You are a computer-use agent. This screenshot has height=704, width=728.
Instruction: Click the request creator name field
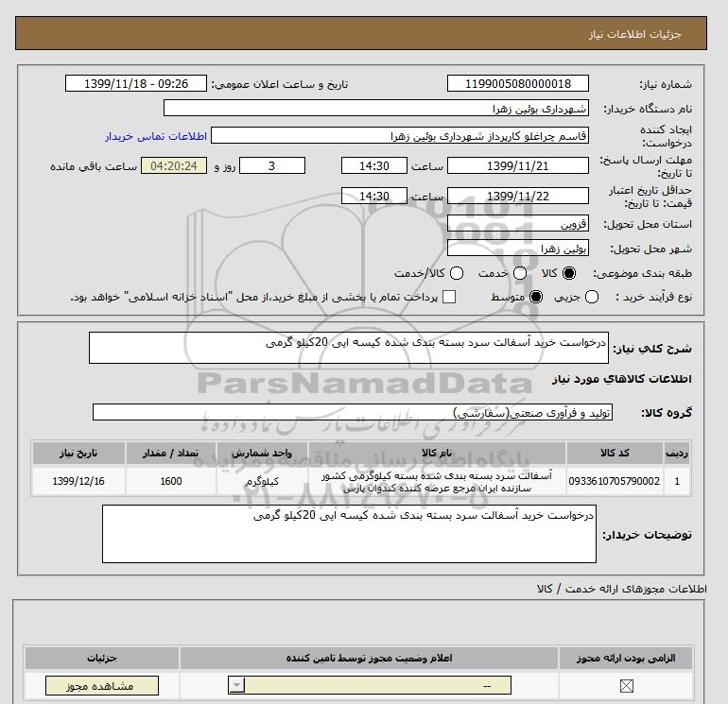(x=400, y=136)
